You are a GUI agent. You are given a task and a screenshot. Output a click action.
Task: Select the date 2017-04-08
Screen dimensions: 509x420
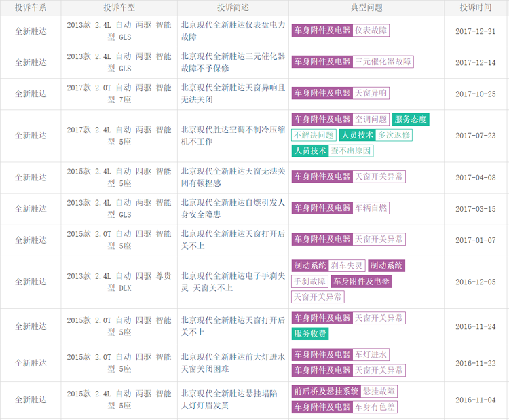(x=476, y=178)
